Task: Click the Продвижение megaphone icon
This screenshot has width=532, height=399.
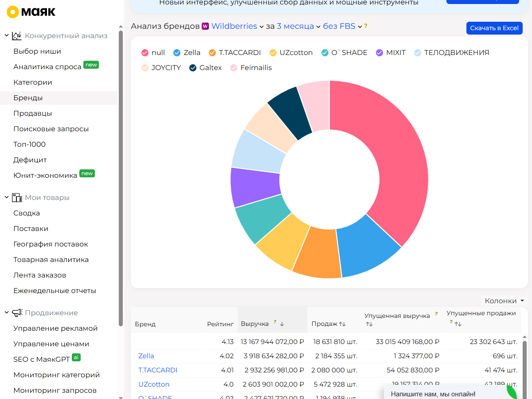Action: click(17, 313)
